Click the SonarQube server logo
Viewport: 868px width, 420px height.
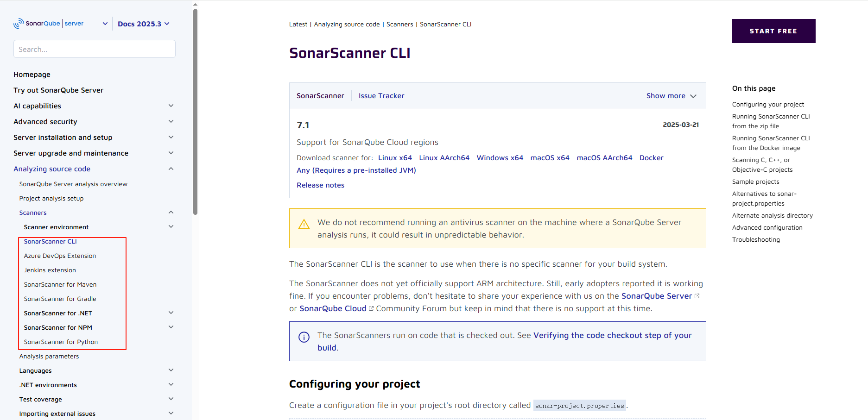click(49, 24)
